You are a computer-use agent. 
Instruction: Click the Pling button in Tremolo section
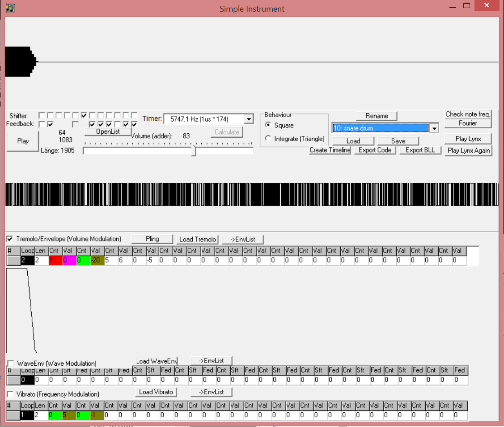tap(152, 239)
